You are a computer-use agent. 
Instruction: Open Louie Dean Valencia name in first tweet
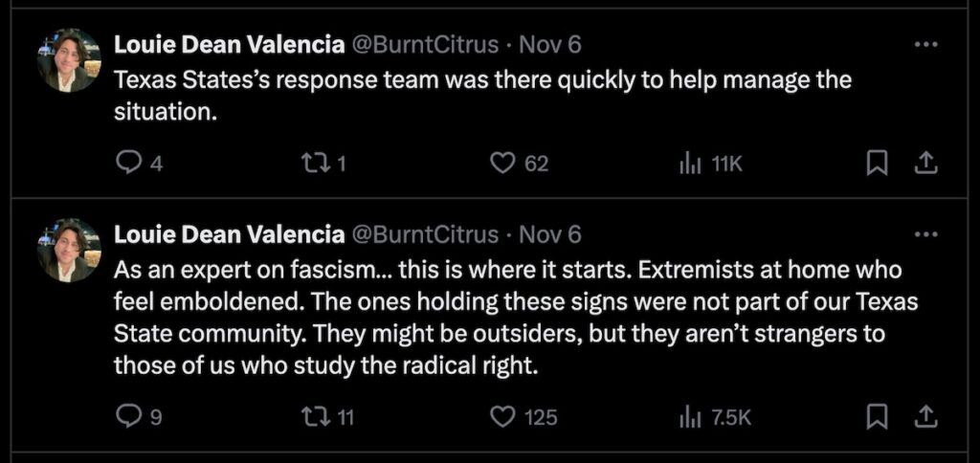click(x=229, y=44)
